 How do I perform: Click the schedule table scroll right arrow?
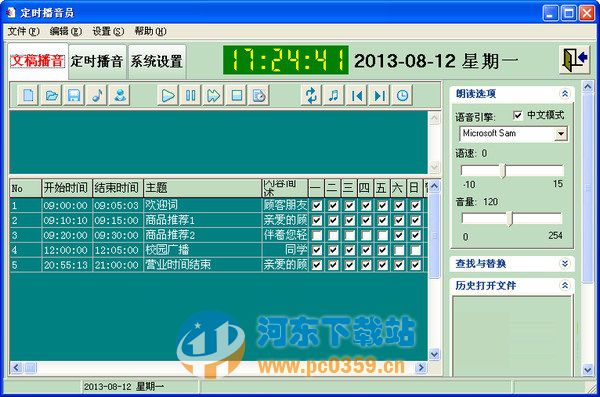pyautogui.click(x=421, y=368)
